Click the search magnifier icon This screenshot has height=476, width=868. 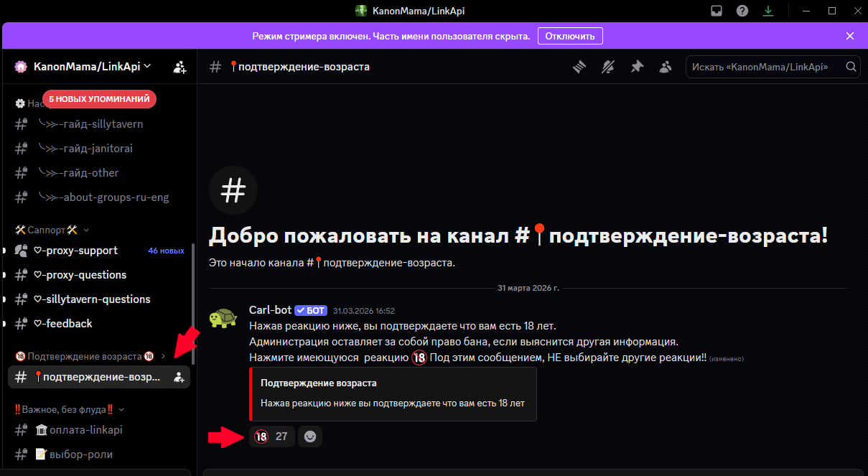click(851, 67)
